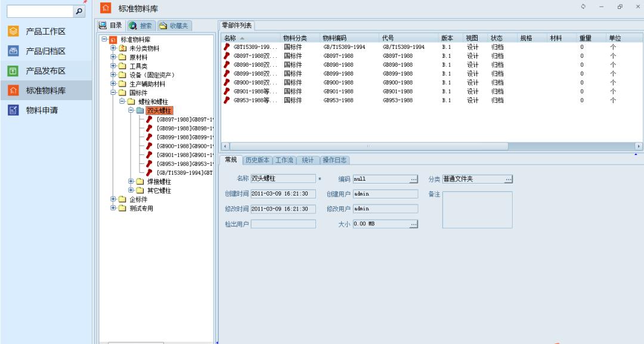Click the refresh icon in title bar

pos(583,7)
